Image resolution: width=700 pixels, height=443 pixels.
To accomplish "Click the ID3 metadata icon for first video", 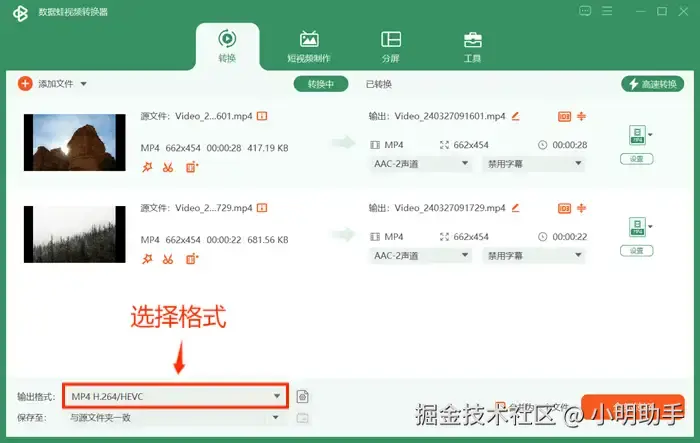I will click(564, 117).
